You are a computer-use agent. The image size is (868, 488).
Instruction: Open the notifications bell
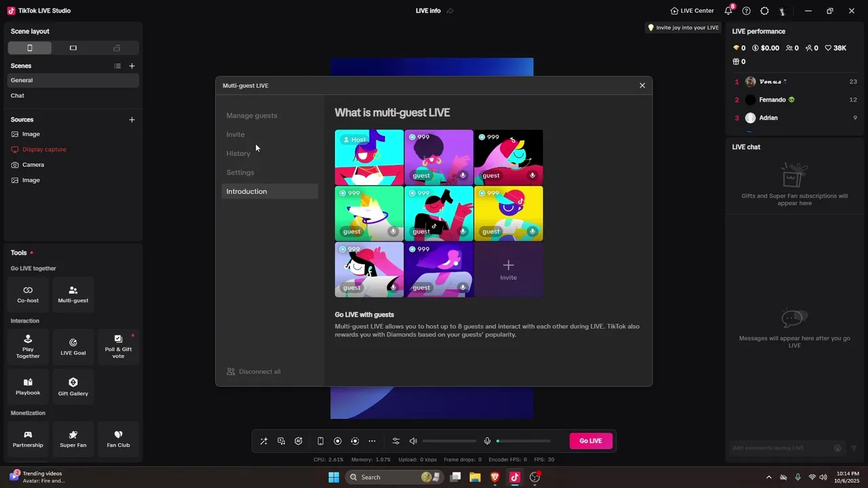729,11
